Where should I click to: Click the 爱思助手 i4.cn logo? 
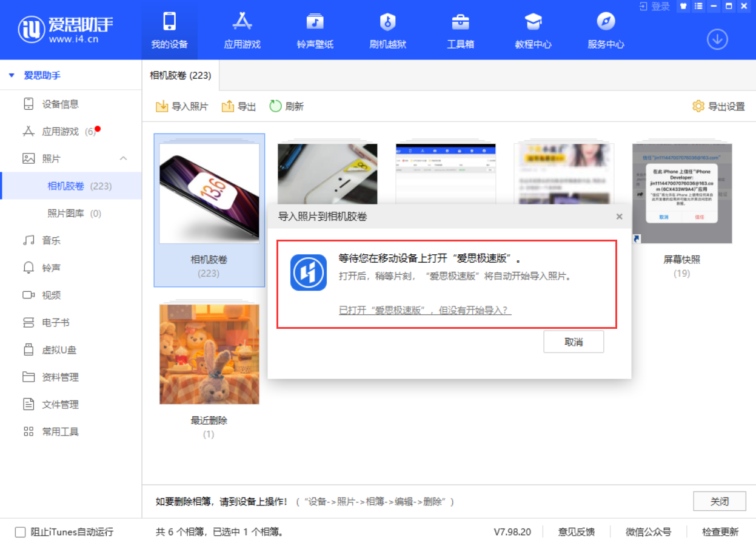(x=65, y=29)
